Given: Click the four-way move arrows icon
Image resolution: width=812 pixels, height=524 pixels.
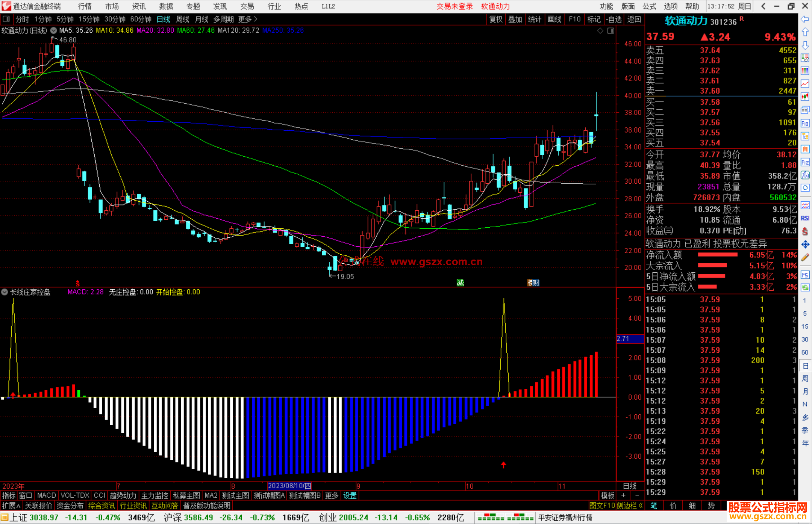Looking at the screenshot, I should [805, 245].
